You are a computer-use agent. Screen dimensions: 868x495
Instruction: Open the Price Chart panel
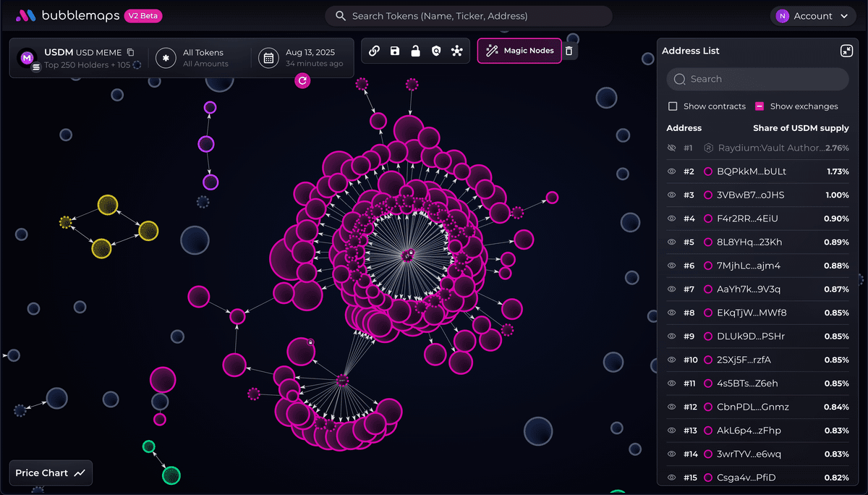point(51,473)
